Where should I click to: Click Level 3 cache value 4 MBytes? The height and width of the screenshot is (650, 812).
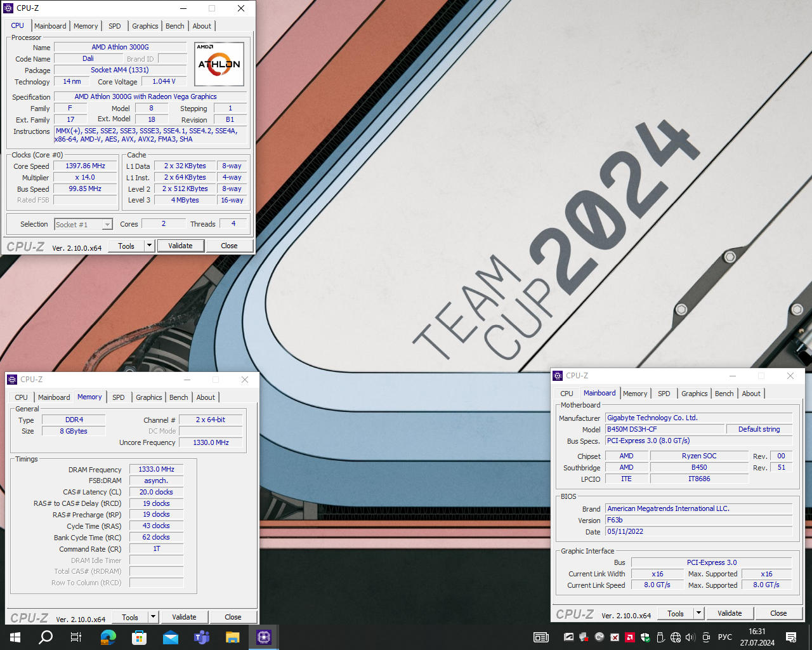(x=185, y=200)
